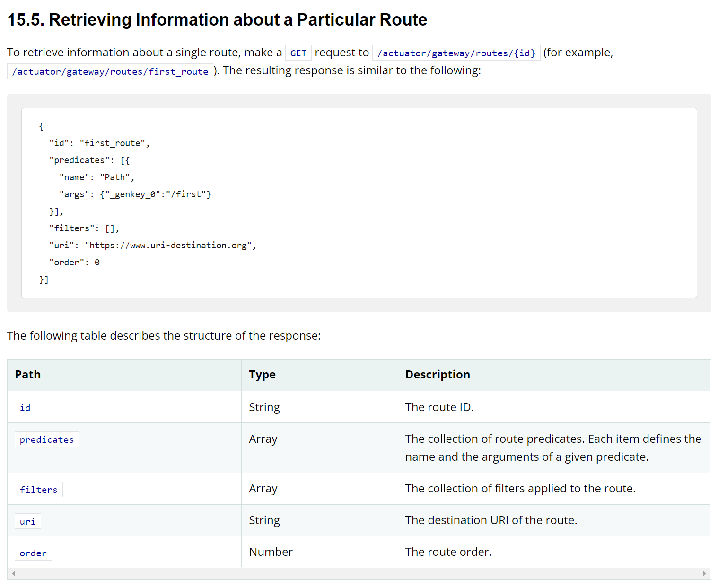
Task: Click the "id": "first_route" line in JSON
Action: [x=99, y=143]
